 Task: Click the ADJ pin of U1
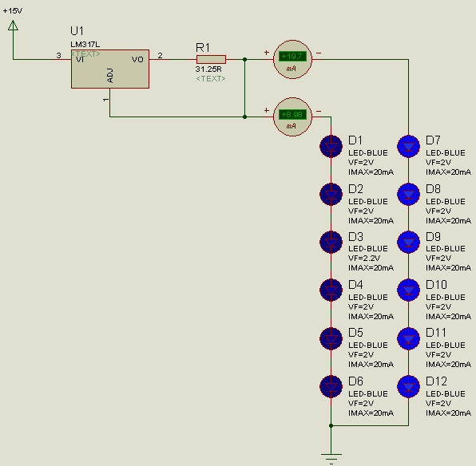pyautogui.click(x=110, y=76)
